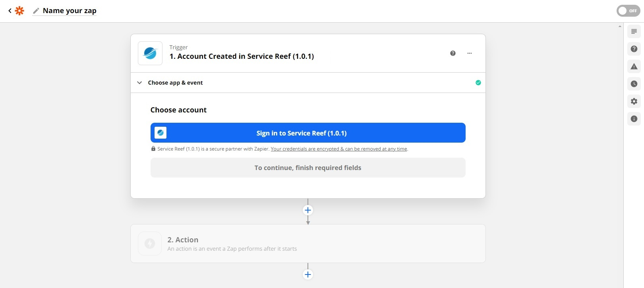This screenshot has height=288, width=644.
Task: Open the credentials are encrypted link
Action: (339, 149)
